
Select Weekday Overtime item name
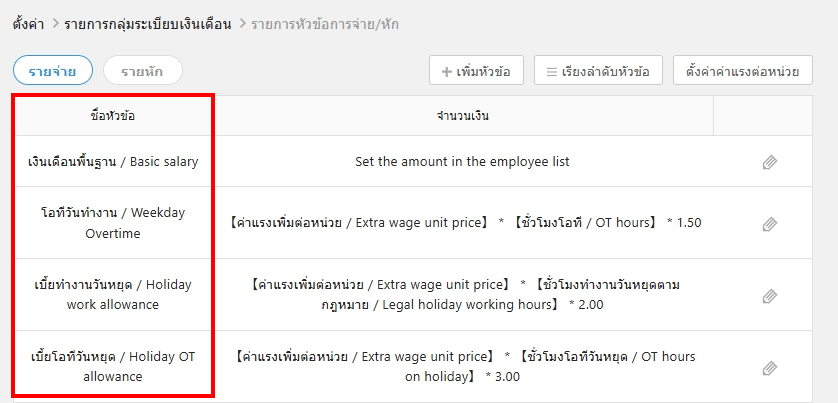tap(113, 223)
